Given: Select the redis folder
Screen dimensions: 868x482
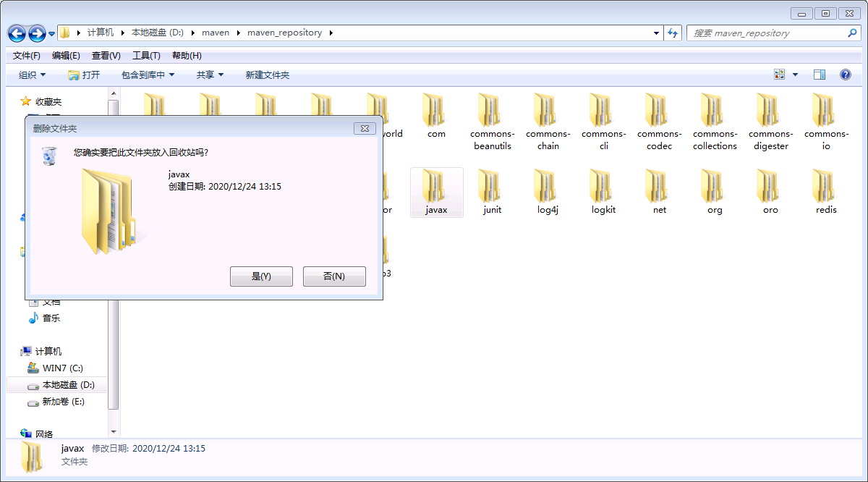Looking at the screenshot, I should coord(826,193).
